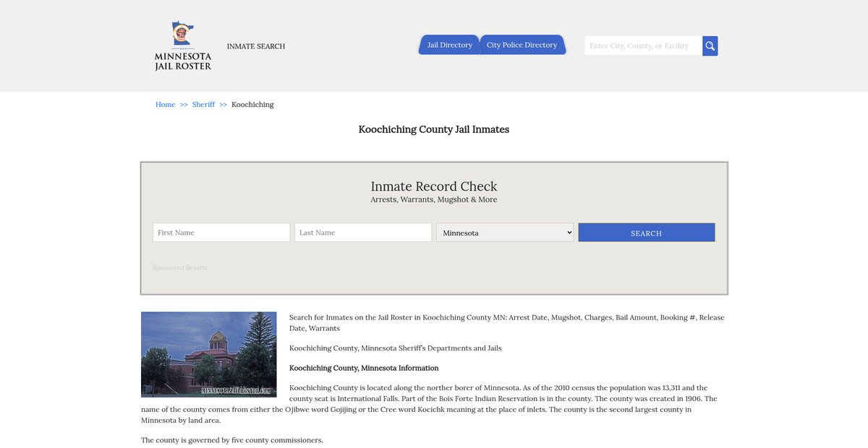Click the Koochiching courthouse photo
868x448 pixels.
click(209, 354)
